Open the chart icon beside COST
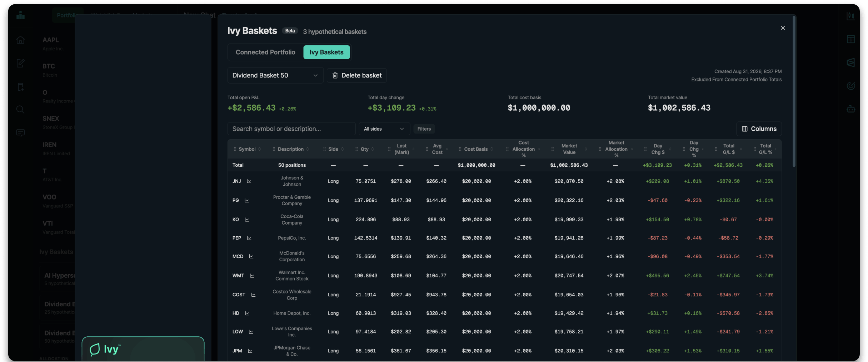 [x=253, y=295]
